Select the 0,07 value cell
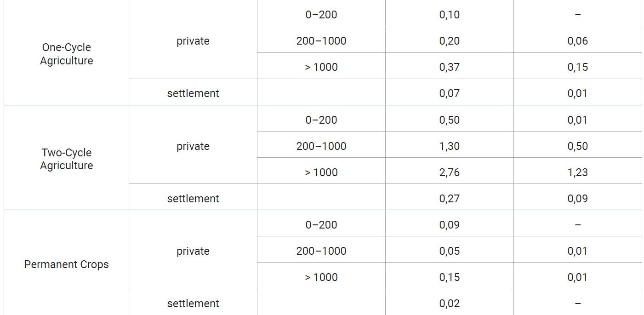644x315 pixels. tap(450, 93)
